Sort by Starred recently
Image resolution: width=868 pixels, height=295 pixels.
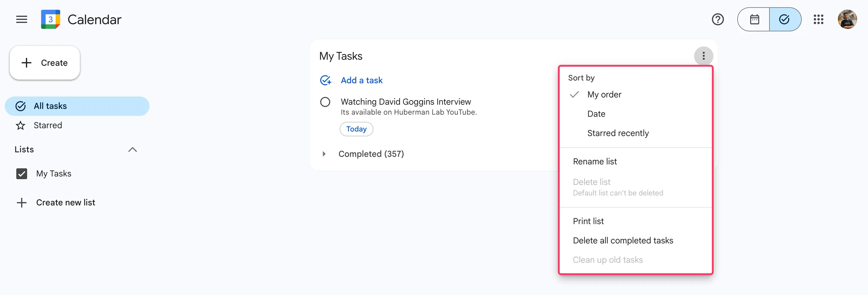click(636, 133)
